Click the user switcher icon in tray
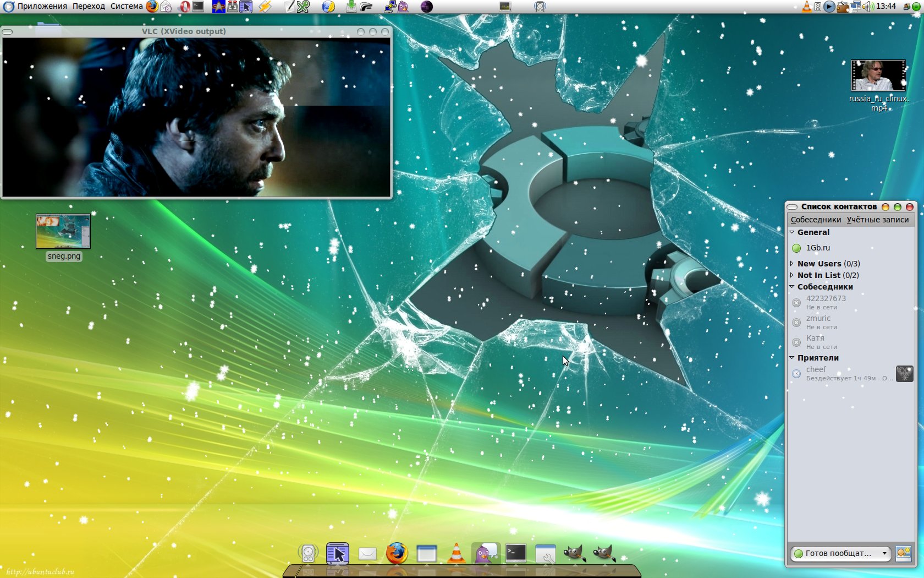The width and height of the screenshot is (924, 578). tap(907, 7)
